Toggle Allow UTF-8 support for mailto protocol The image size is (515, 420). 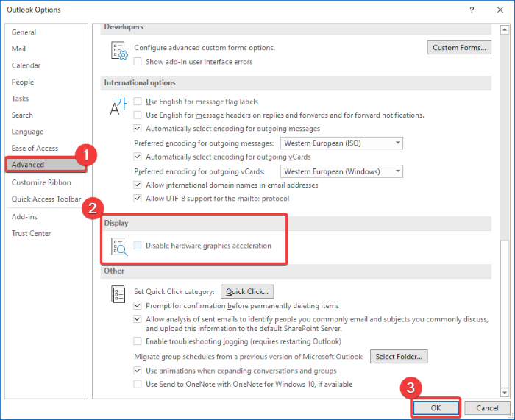[x=138, y=199]
